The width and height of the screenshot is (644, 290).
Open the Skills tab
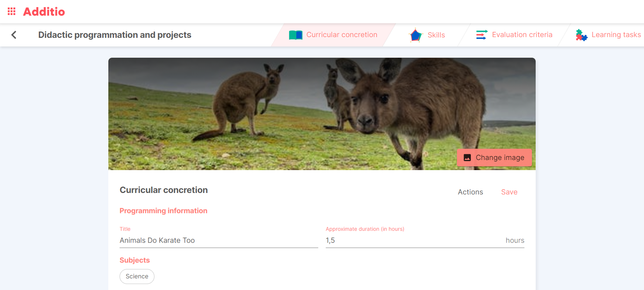click(427, 35)
